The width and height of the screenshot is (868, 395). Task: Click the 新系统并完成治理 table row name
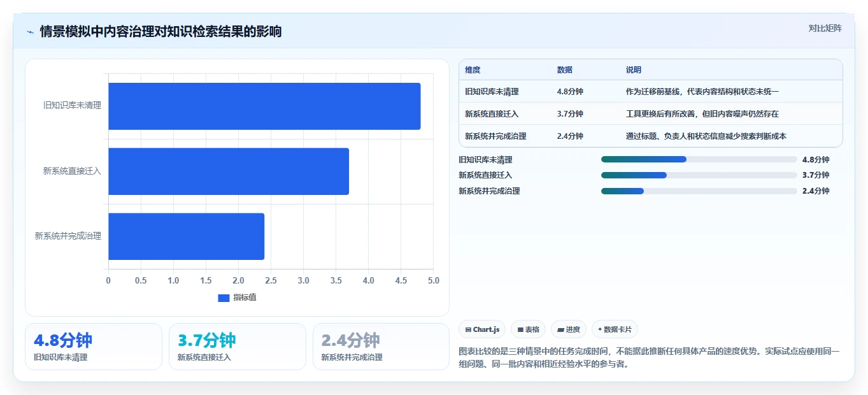495,136
